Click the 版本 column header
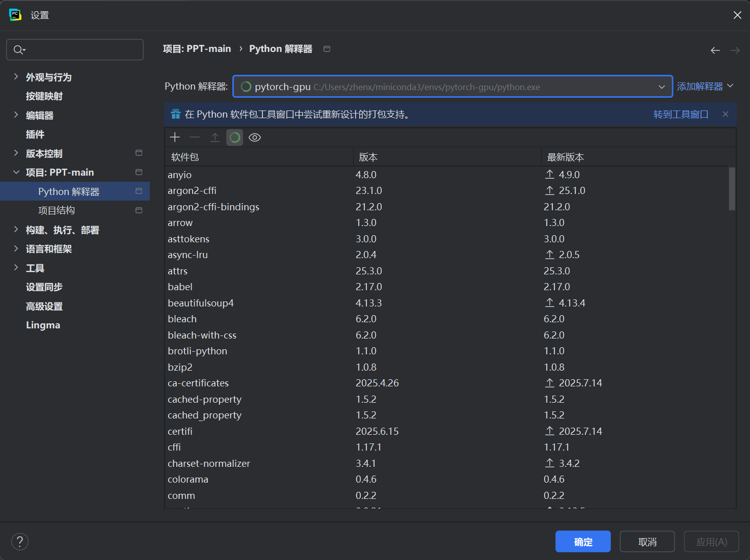The height and width of the screenshot is (560, 750). (x=447, y=157)
